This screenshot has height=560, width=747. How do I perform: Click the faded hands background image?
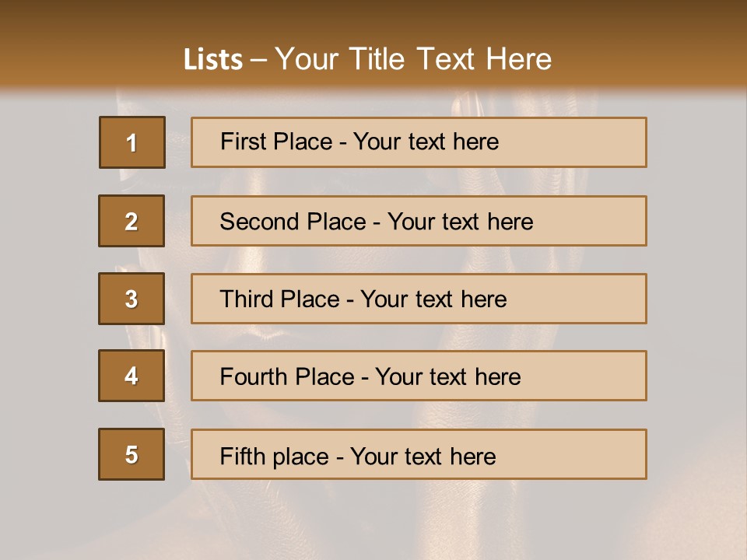(x=693, y=311)
